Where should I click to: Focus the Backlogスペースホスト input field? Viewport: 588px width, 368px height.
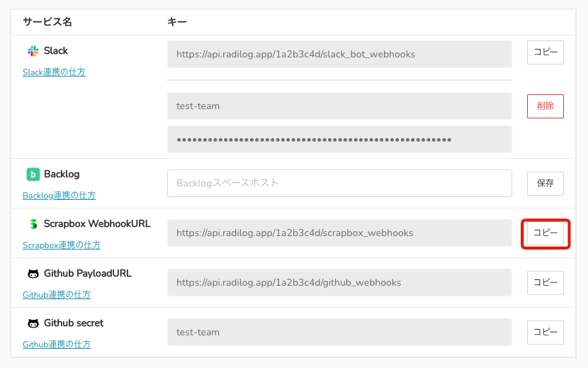click(x=339, y=183)
